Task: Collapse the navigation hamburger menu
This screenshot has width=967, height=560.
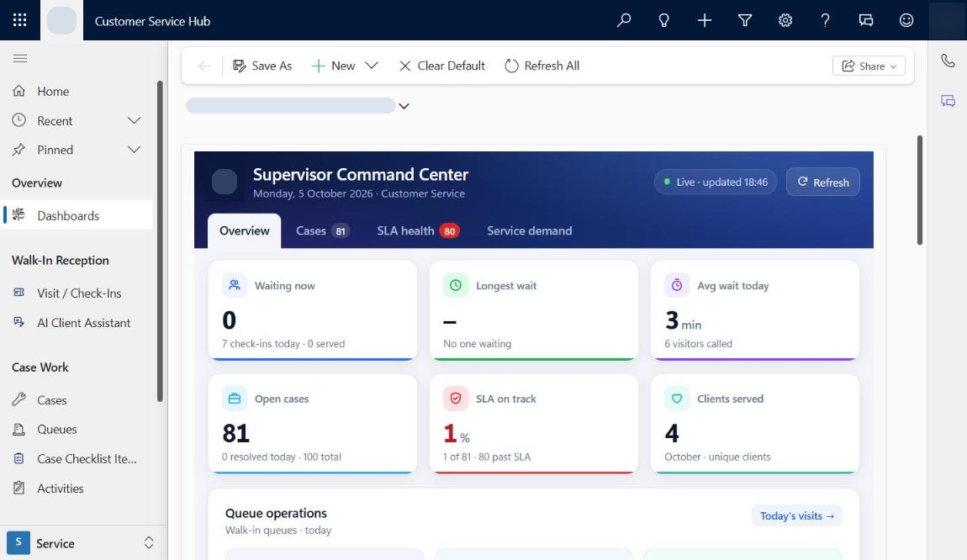Action: [x=19, y=58]
